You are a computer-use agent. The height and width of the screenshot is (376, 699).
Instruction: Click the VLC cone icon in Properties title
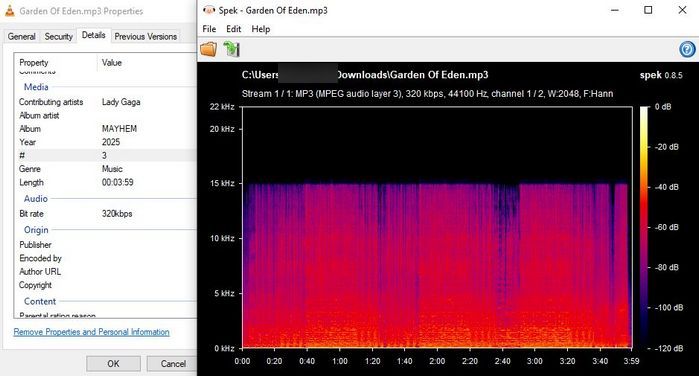(x=9, y=11)
